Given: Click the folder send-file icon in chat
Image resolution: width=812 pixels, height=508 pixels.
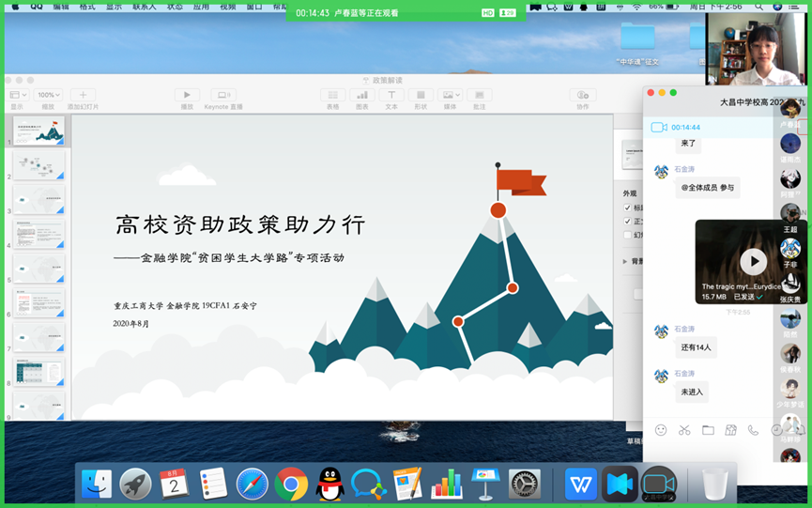Looking at the screenshot, I should click(x=708, y=430).
